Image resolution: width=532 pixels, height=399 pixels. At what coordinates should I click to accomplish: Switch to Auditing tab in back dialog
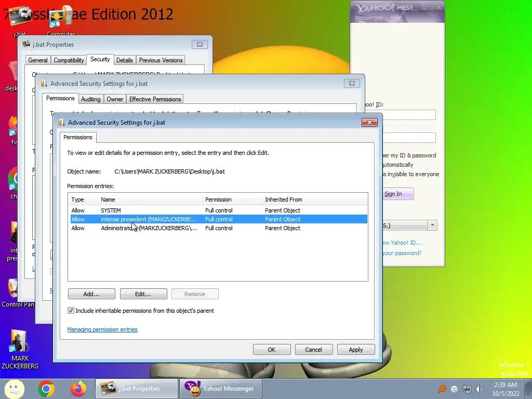point(90,99)
